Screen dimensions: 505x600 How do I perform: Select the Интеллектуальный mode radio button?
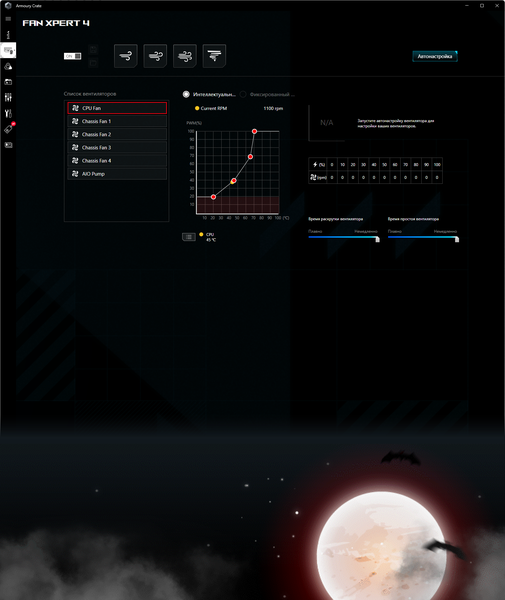coord(186,94)
